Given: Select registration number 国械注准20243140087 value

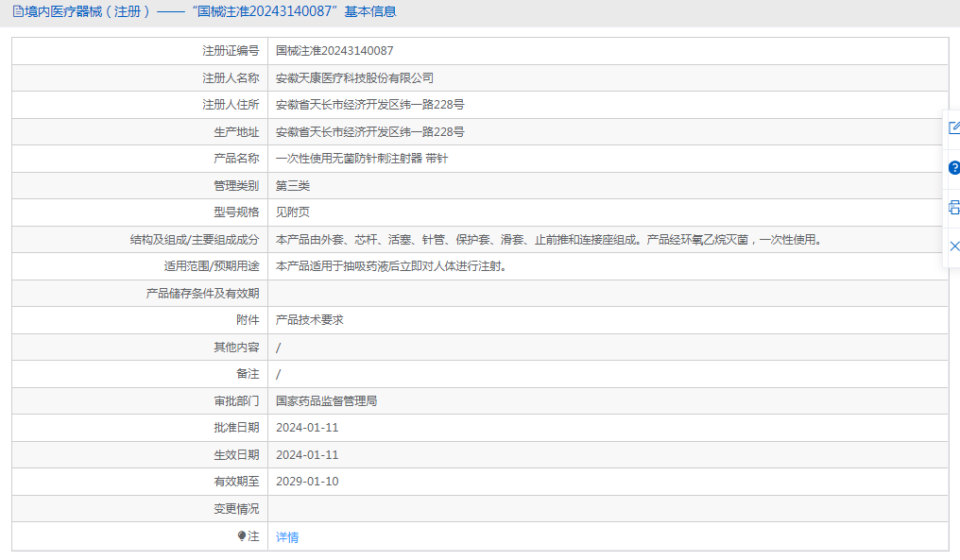Looking at the screenshot, I should click(x=334, y=51).
